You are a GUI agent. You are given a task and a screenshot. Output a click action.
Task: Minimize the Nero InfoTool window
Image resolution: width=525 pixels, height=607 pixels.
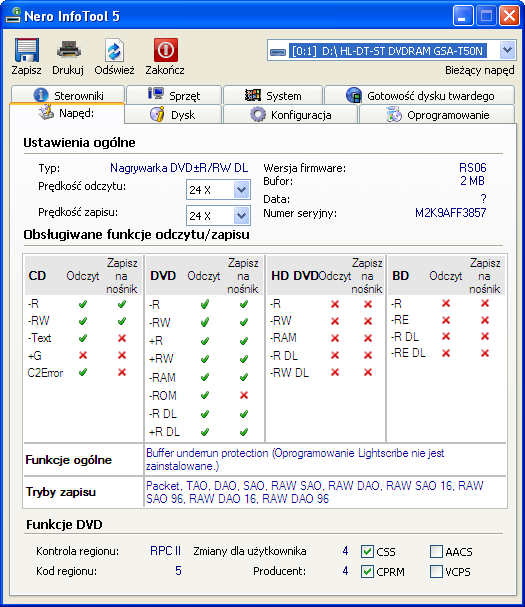click(x=463, y=16)
